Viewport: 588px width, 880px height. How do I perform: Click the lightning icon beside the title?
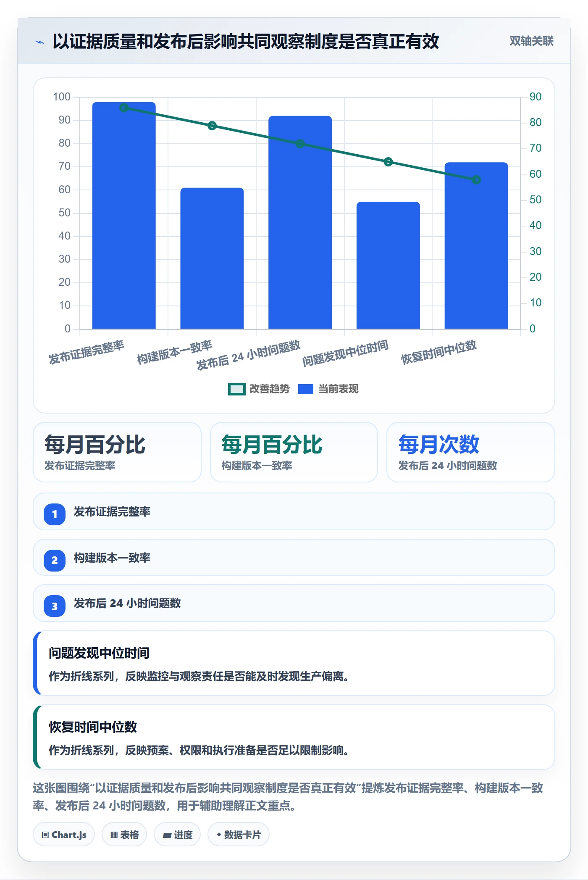pyautogui.click(x=40, y=42)
